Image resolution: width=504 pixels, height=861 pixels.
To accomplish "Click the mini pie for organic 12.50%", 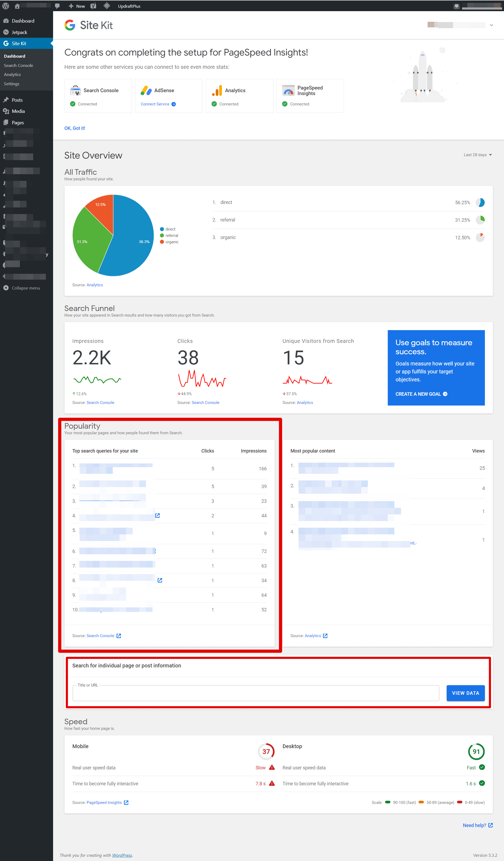I will (480, 237).
